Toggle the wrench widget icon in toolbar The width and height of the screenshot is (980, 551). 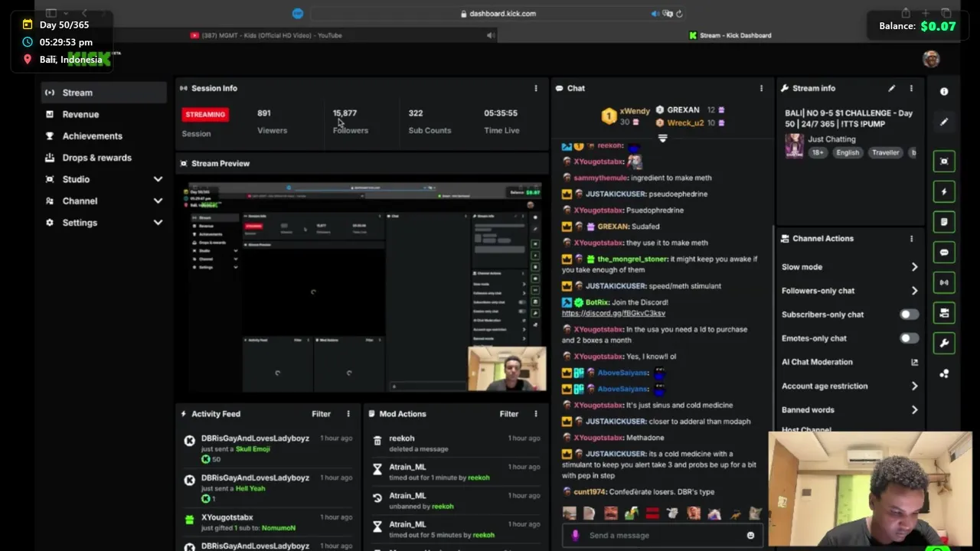pos(944,343)
